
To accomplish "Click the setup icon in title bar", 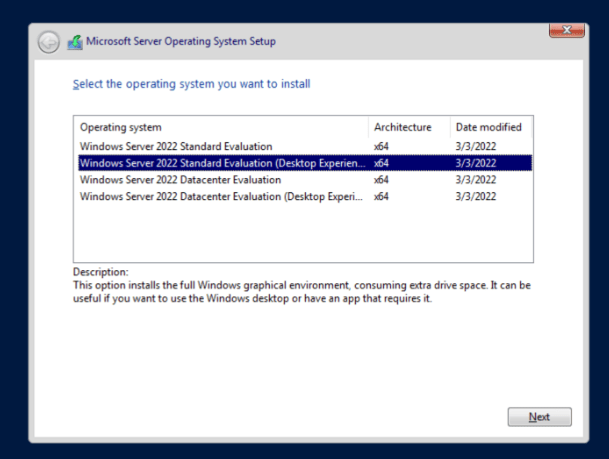I will (x=75, y=42).
